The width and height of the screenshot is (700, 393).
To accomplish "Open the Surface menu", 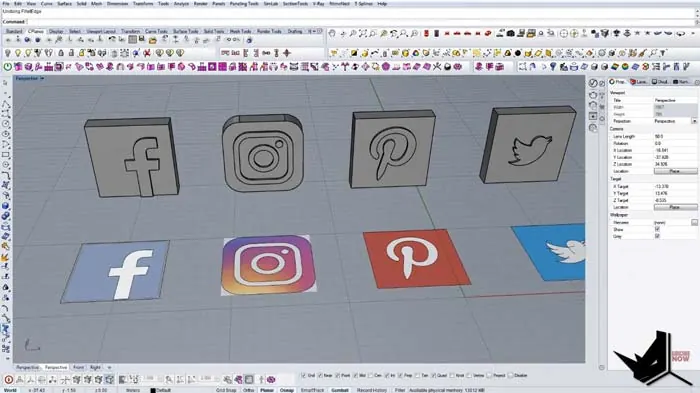I will [64, 4].
